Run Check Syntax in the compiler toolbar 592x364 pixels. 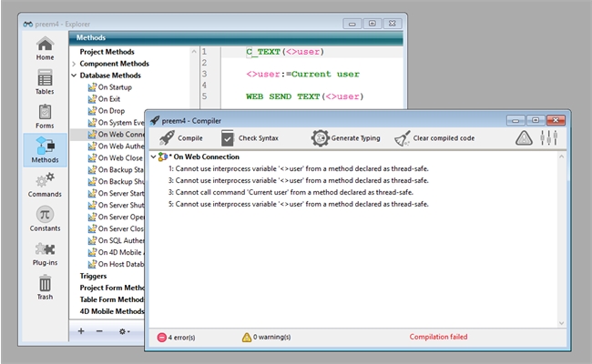[228, 138]
